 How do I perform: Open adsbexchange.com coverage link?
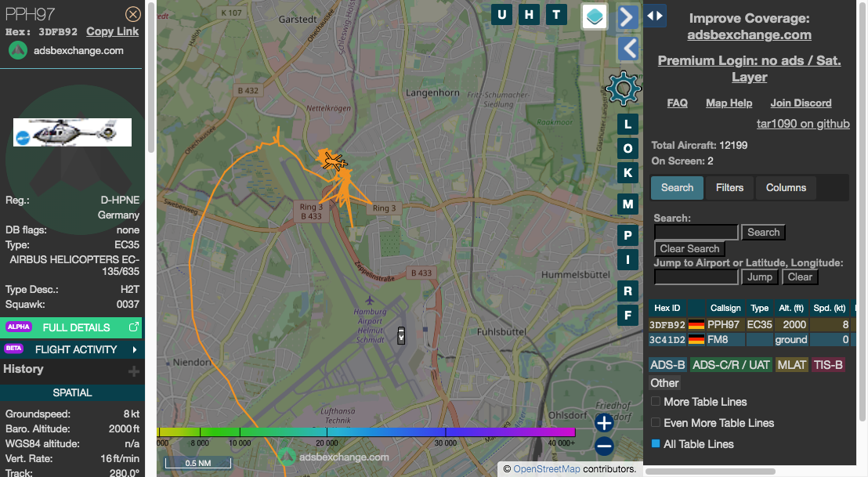749,35
